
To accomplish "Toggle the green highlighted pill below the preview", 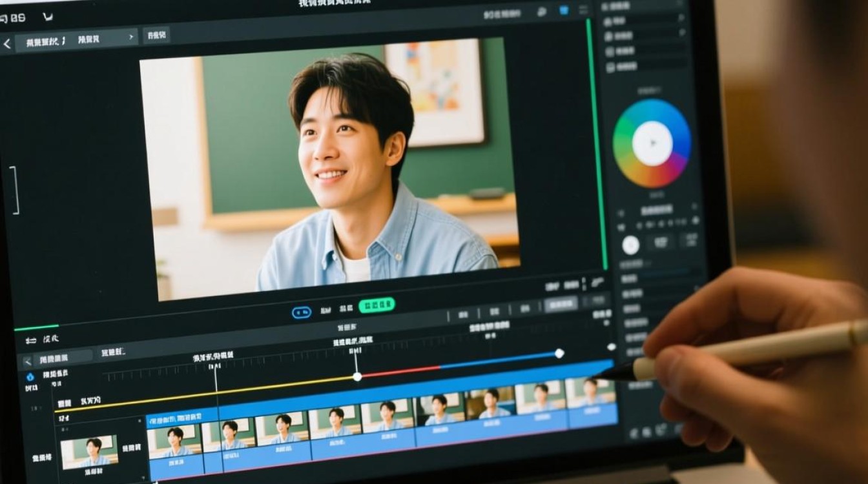I will click(x=377, y=305).
